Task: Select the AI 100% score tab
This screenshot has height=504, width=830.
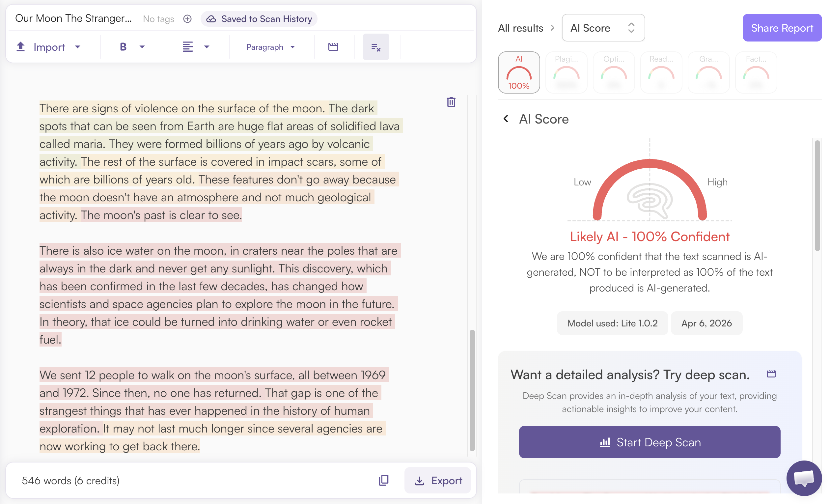Action: coord(519,72)
